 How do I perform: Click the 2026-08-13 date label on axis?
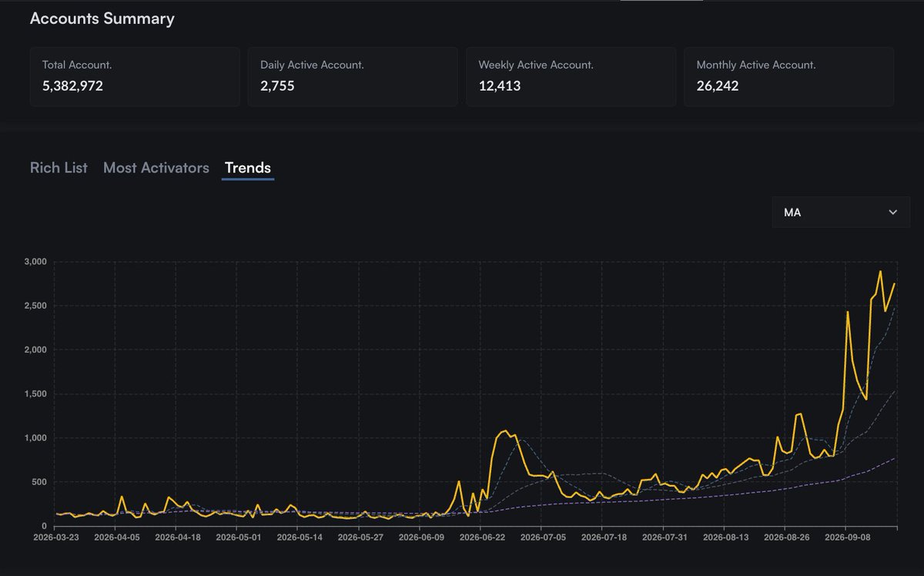point(725,537)
